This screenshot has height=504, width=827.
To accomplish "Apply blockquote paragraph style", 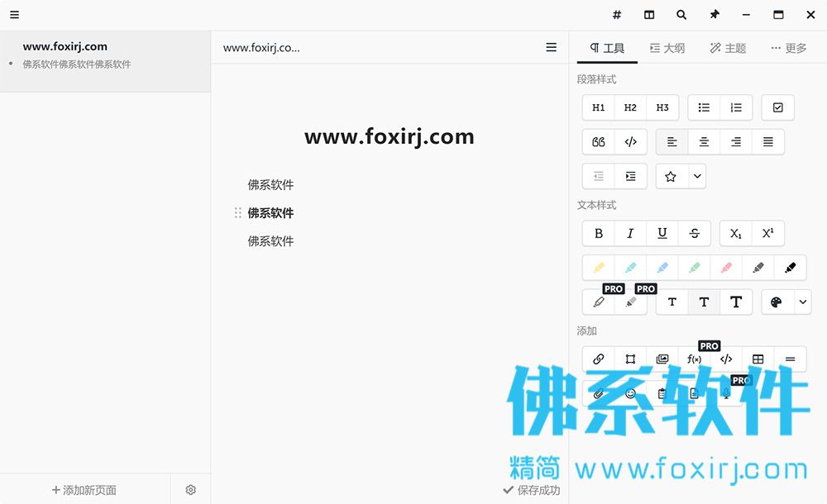I will (x=598, y=142).
